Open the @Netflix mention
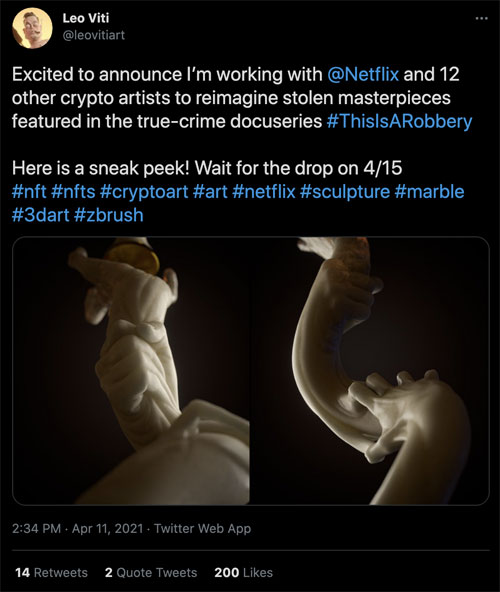 coord(363,74)
